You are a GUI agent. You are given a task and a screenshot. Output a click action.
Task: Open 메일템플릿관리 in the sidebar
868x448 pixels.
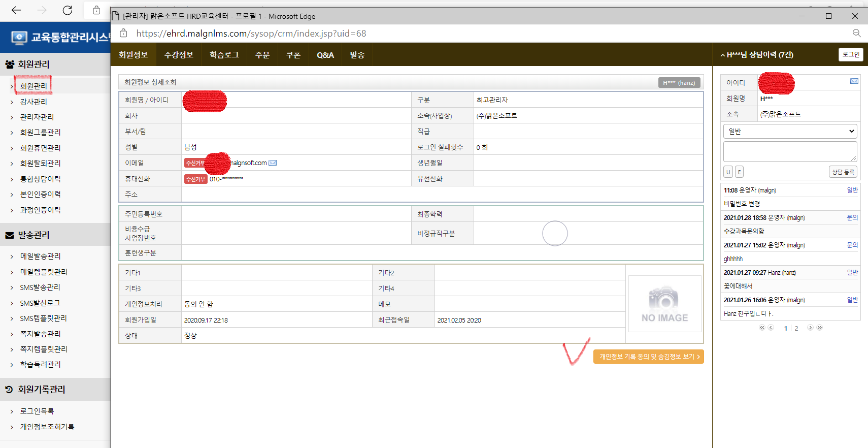[44, 272]
